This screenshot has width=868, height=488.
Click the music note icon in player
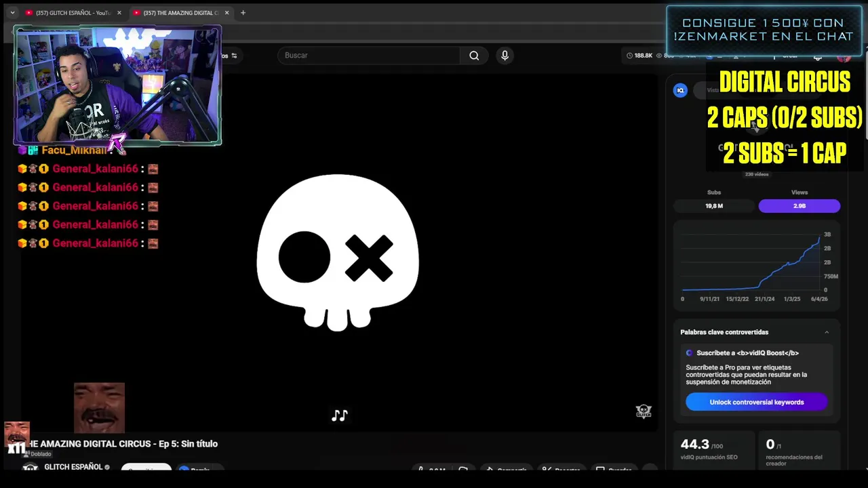click(x=339, y=415)
